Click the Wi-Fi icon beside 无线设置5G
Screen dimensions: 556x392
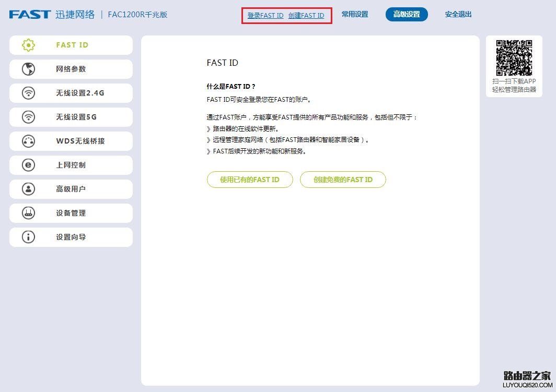pos(28,117)
